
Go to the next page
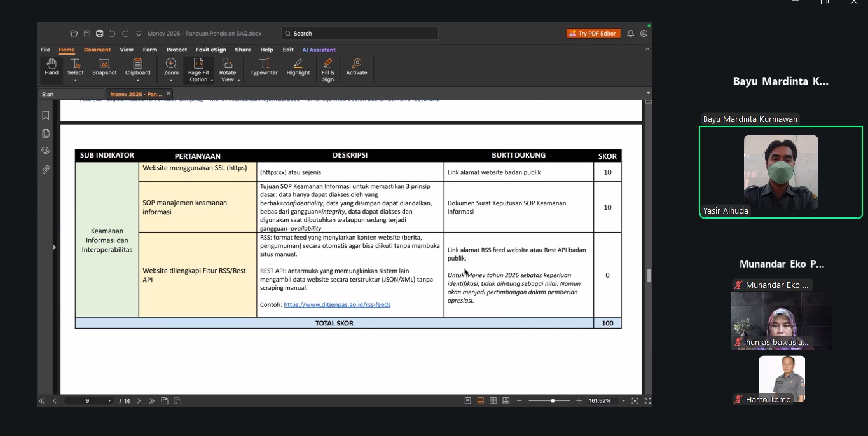point(139,401)
